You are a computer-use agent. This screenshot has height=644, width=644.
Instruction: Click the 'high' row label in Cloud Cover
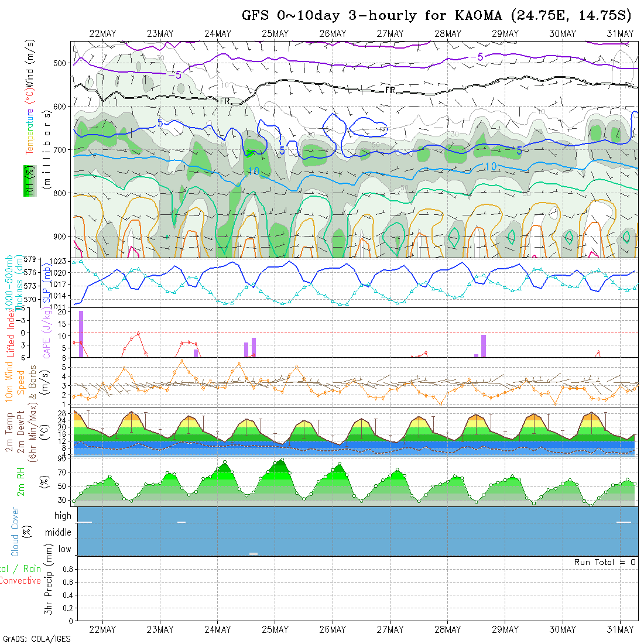63,516
